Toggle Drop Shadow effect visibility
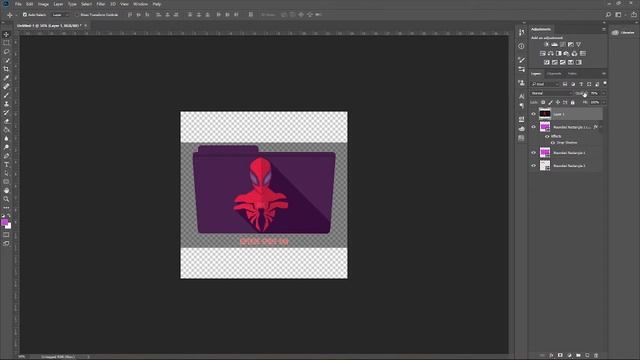 pyautogui.click(x=553, y=143)
